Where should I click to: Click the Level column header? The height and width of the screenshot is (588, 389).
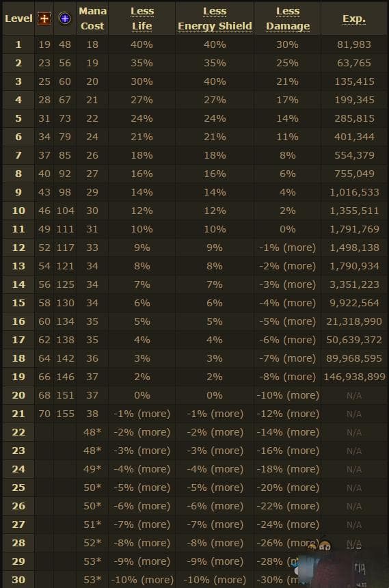coord(18,18)
